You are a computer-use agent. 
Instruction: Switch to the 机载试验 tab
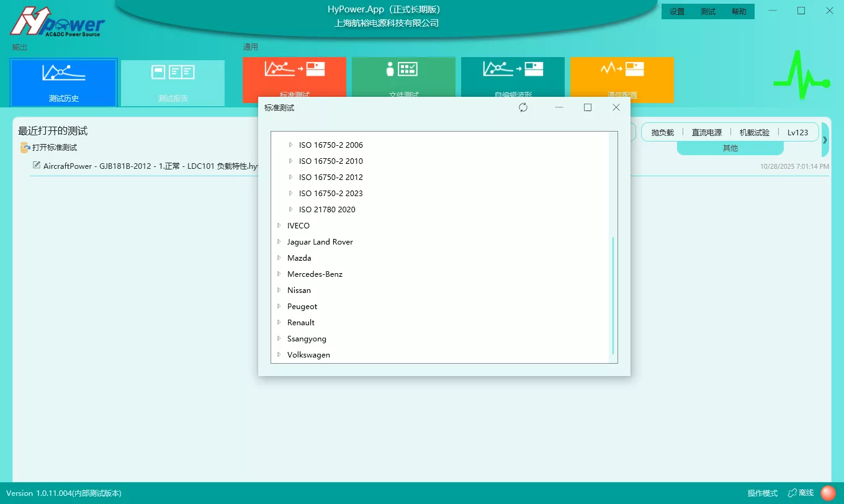755,132
